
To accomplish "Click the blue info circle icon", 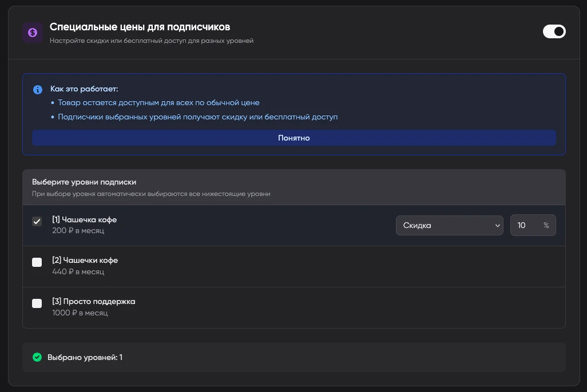I will [x=38, y=90].
